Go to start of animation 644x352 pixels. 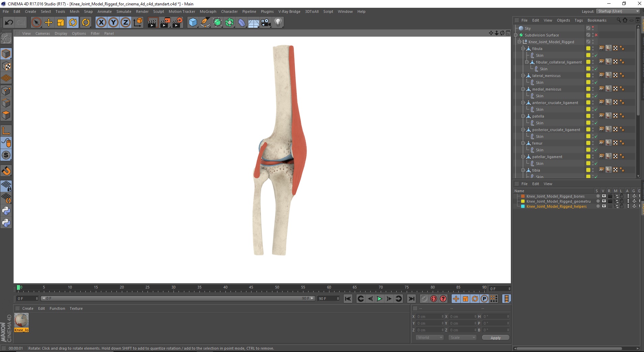tap(348, 299)
